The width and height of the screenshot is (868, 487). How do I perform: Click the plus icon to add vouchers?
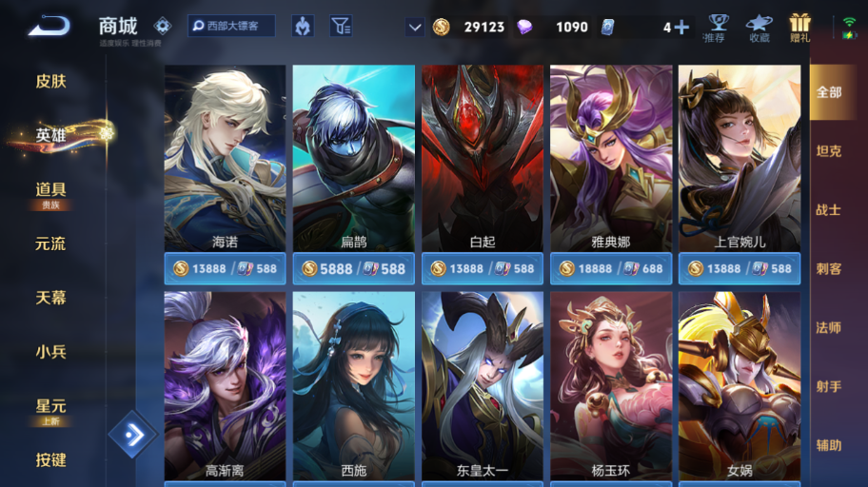682,28
